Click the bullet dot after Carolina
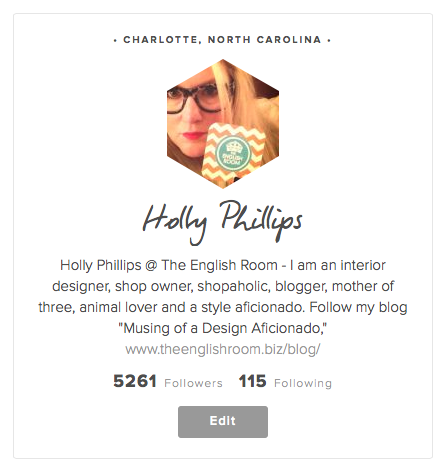This screenshot has width=445, height=470. [329, 41]
